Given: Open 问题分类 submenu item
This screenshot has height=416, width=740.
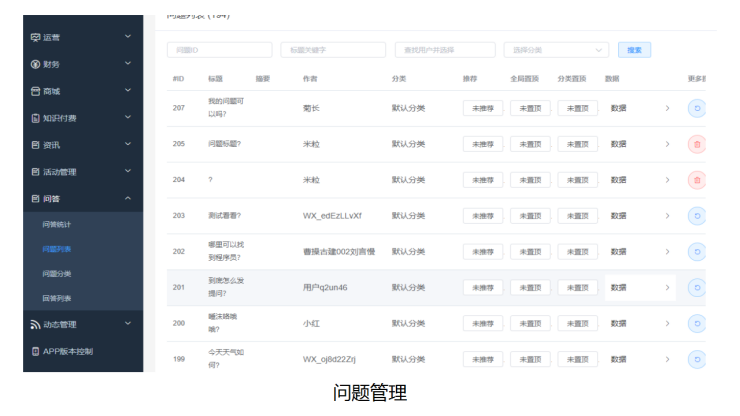Looking at the screenshot, I should (x=57, y=273).
